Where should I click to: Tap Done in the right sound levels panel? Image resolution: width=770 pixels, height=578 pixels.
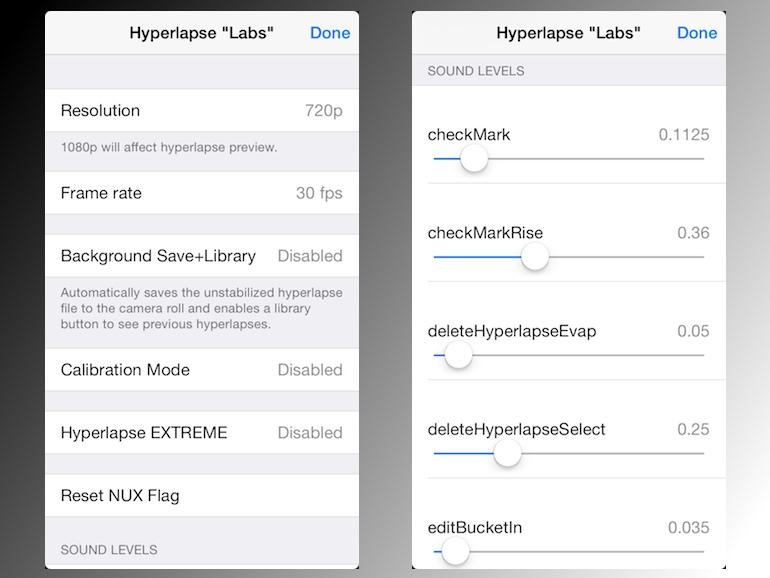[696, 33]
